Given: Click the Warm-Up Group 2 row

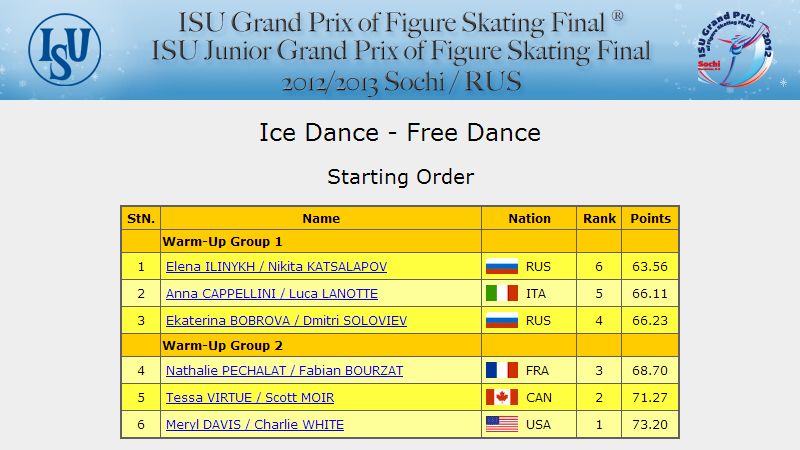Looking at the screenshot, I should (400, 345).
